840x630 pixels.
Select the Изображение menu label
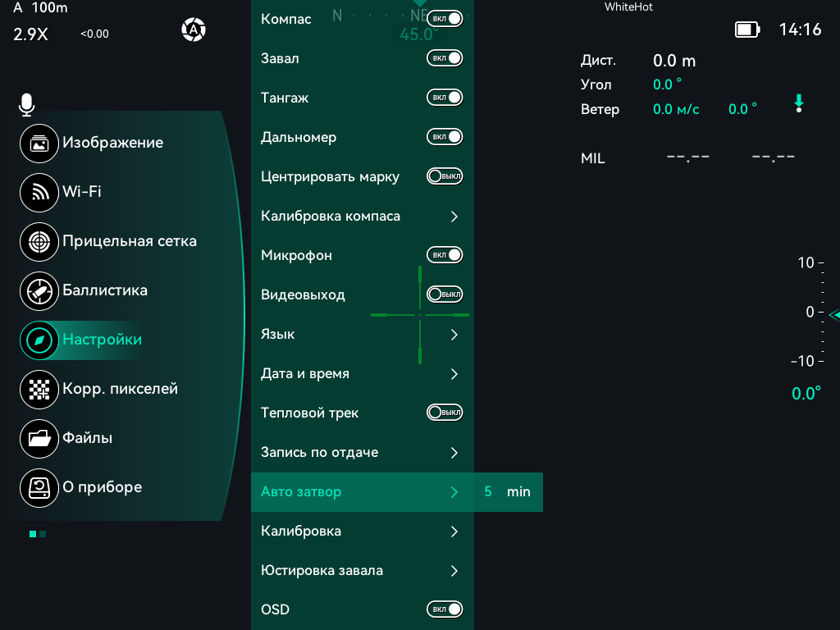[x=113, y=143]
